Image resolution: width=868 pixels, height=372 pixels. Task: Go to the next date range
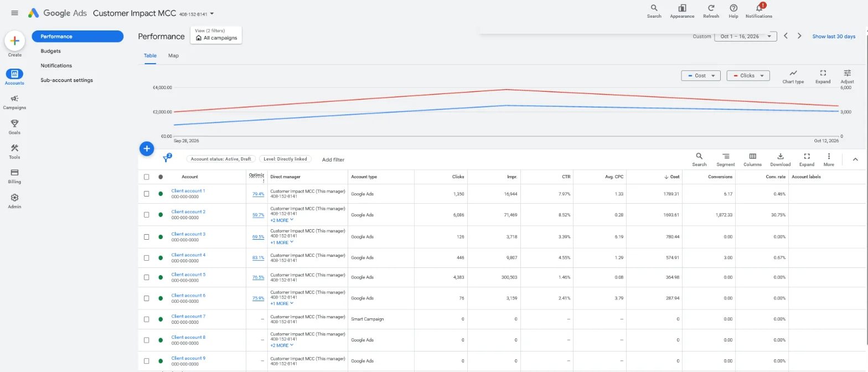click(x=799, y=36)
